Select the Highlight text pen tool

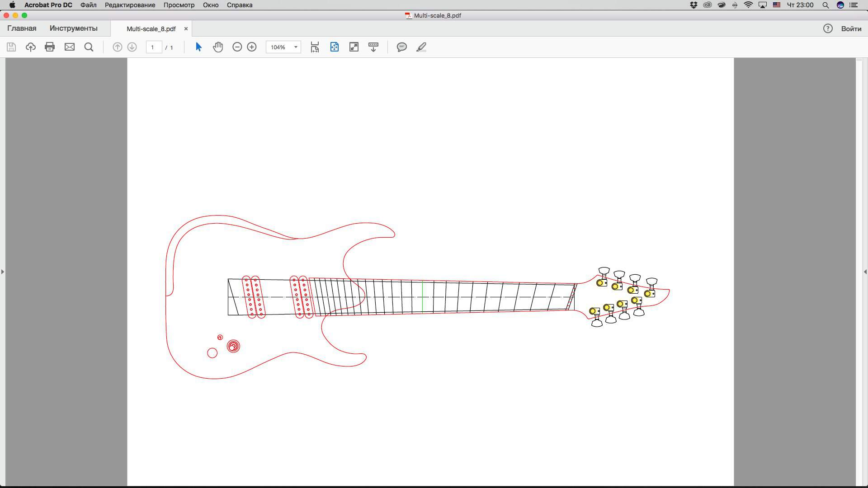coord(421,47)
